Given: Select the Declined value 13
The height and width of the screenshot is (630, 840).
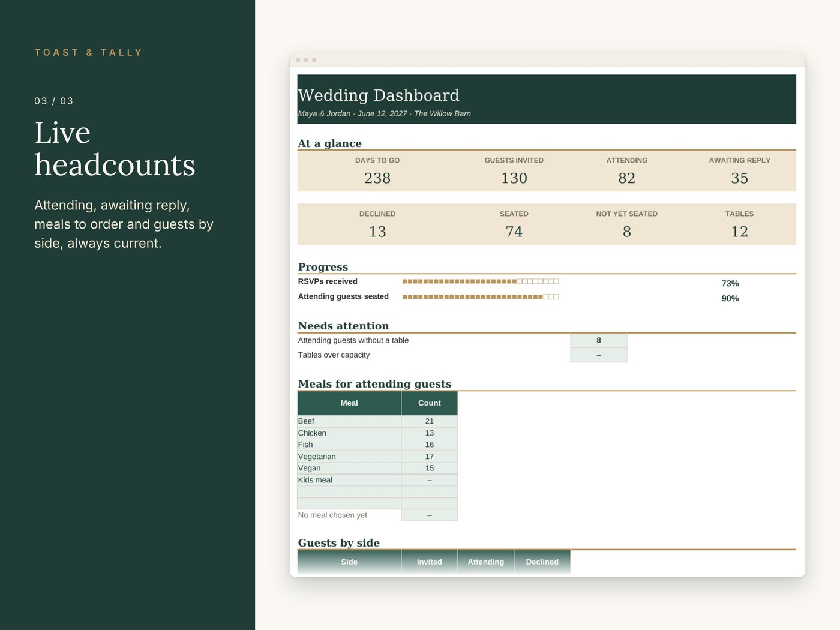Looking at the screenshot, I should click(x=377, y=232).
